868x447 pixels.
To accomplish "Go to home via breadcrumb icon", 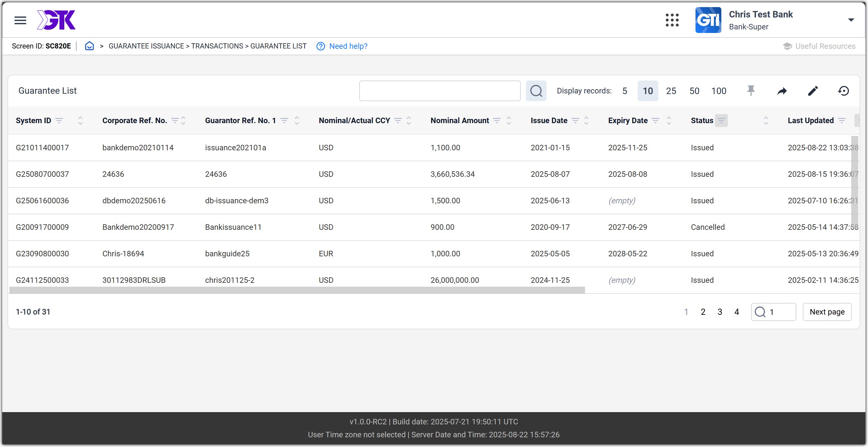I will (x=89, y=46).
